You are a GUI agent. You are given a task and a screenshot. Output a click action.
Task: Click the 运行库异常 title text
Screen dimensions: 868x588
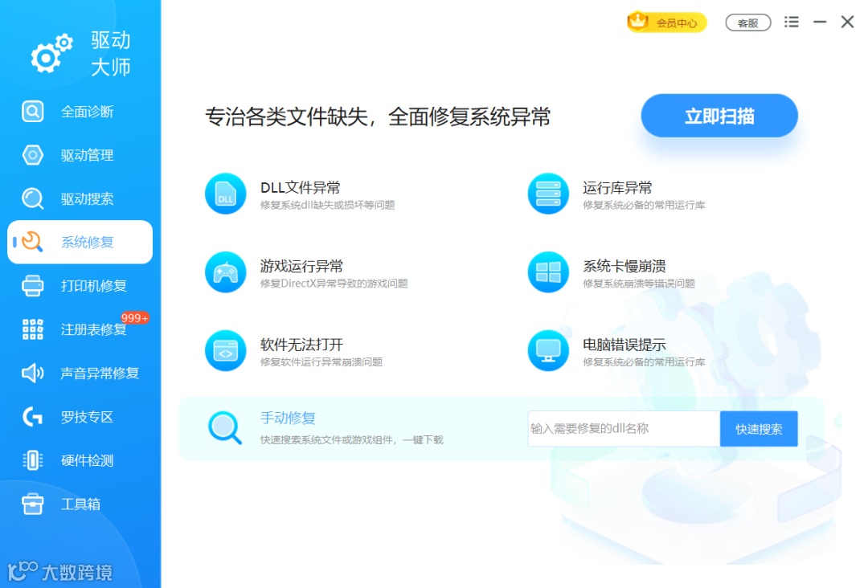pyautogui.click(x=617, y=187)
